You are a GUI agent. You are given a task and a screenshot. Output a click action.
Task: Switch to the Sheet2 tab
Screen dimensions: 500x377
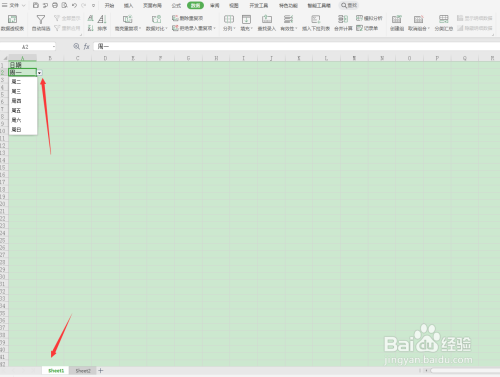[83, 371]
